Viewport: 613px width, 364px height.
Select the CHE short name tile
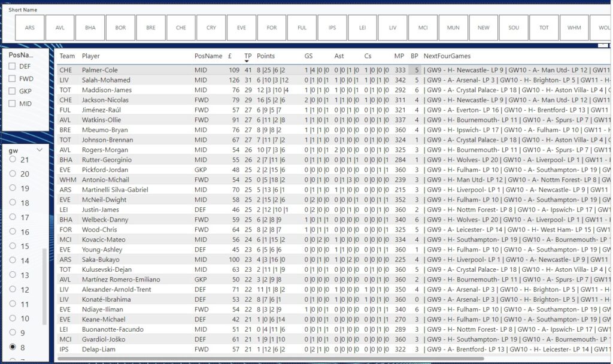point(181,28)
